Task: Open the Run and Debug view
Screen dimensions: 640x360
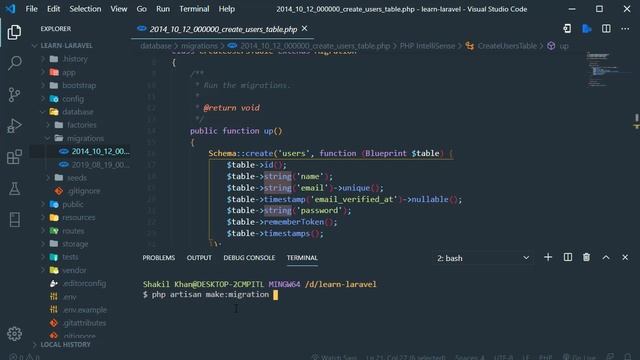Action: pyautogui.click(x=14, y=126)
